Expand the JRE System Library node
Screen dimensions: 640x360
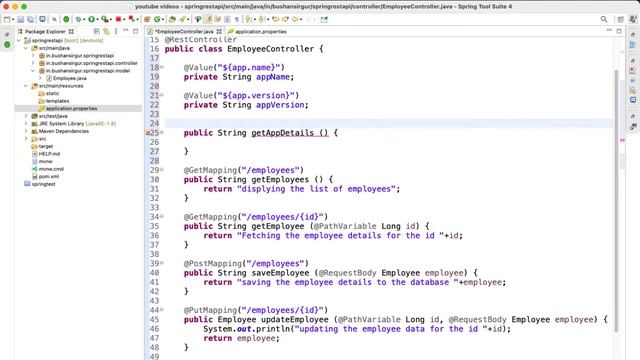point(26,124)
